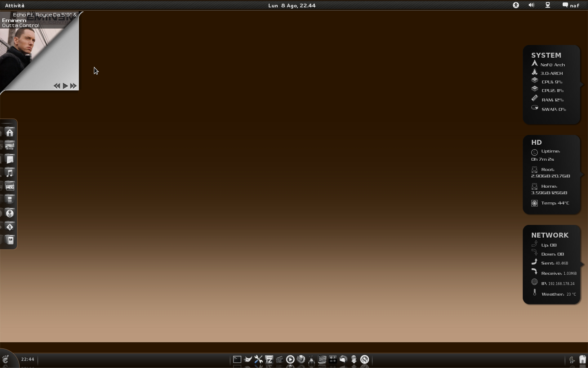The width and height of the screenshot is (588, 368).
Task: Open the calendar from the top bar date
Action: tap(292, 5)
